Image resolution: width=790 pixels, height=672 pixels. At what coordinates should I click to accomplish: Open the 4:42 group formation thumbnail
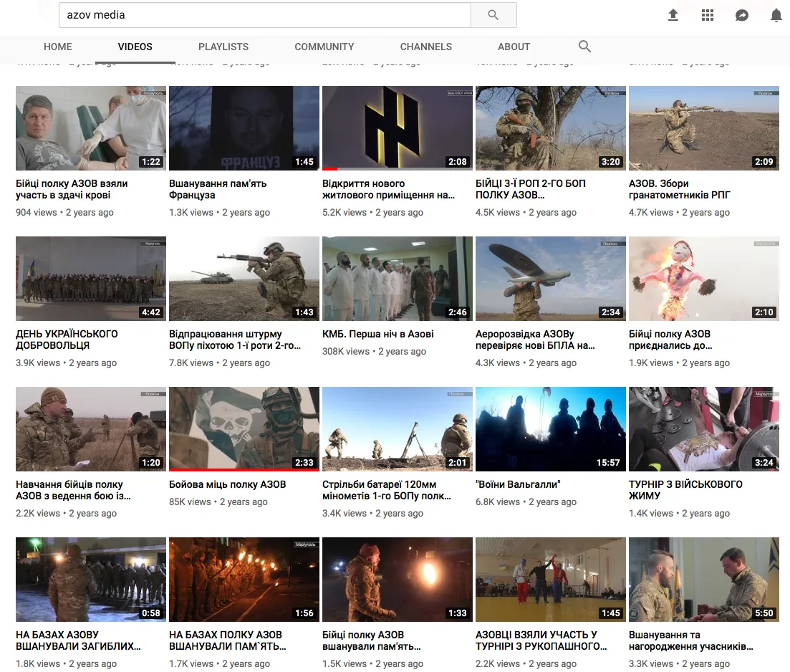tap(91, 278)
